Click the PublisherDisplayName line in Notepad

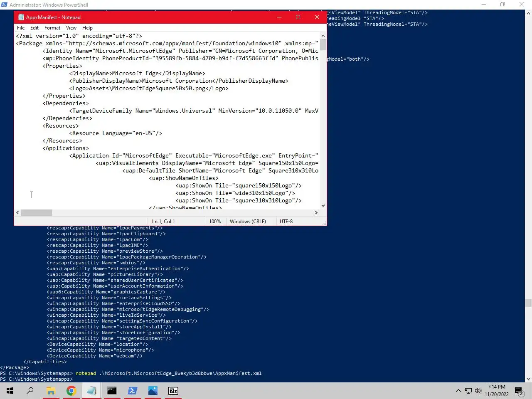click(179, 81)
